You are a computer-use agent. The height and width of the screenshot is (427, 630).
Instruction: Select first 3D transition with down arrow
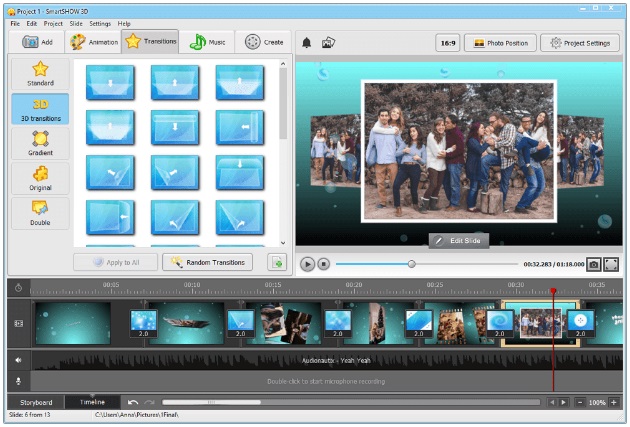pos(110,83)
